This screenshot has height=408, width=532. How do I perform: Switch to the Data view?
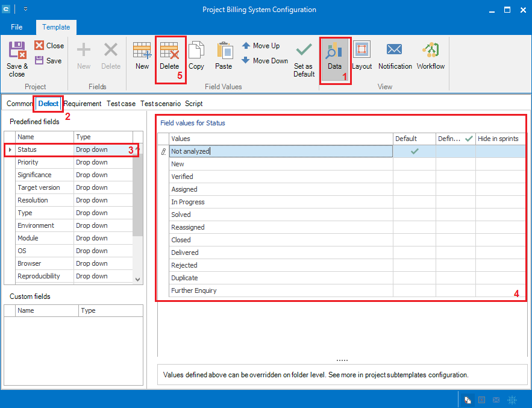tap(334, 52)
